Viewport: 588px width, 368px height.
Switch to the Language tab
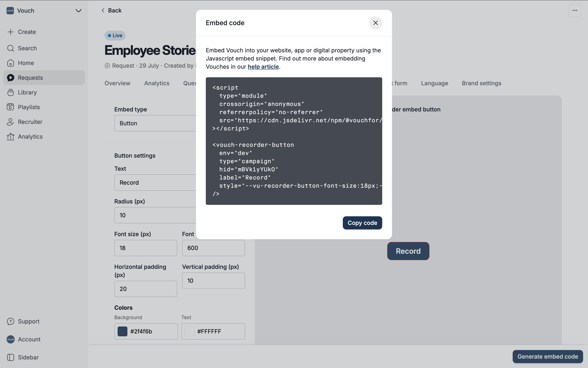434,83
